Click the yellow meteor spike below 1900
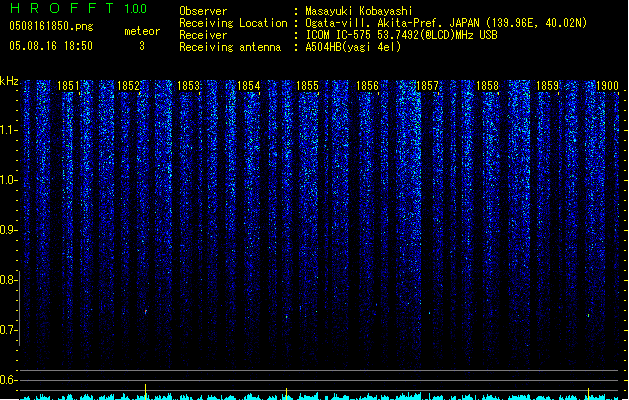The image size is (629, 400). pyautogui.click(x=588, y=394)
